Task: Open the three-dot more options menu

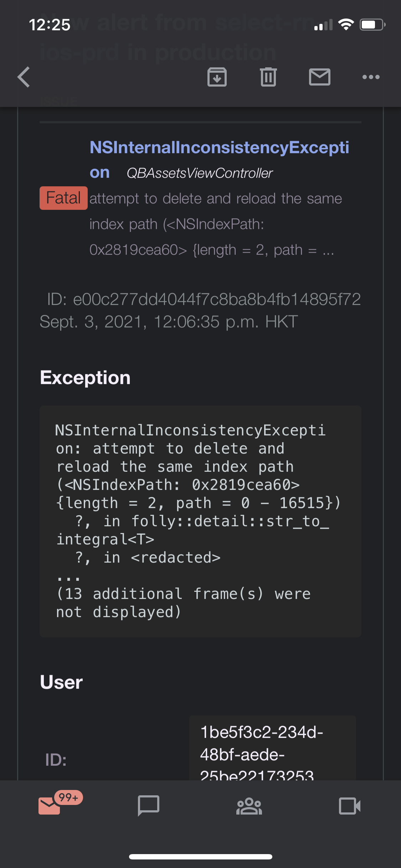Action: (x=371, y=77)
